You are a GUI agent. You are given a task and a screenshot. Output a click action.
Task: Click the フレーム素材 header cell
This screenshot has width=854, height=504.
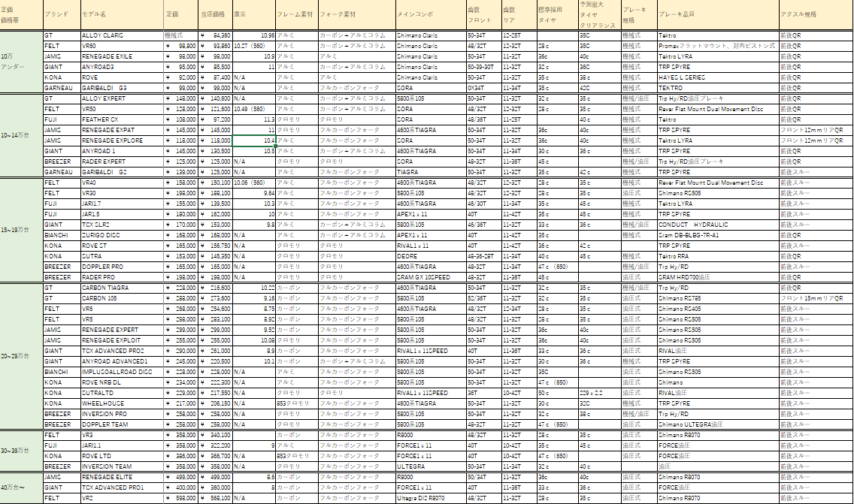[x=296, y=14]
